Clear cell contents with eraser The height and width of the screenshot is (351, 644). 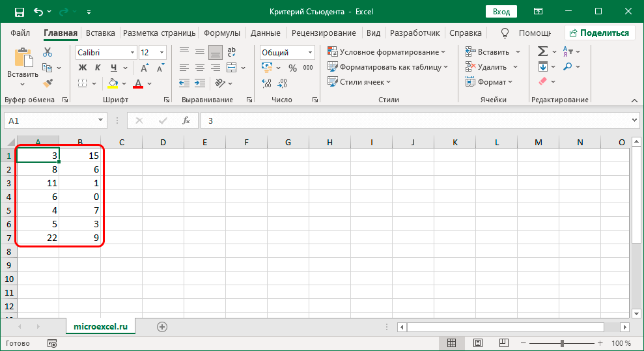(543, 81)
